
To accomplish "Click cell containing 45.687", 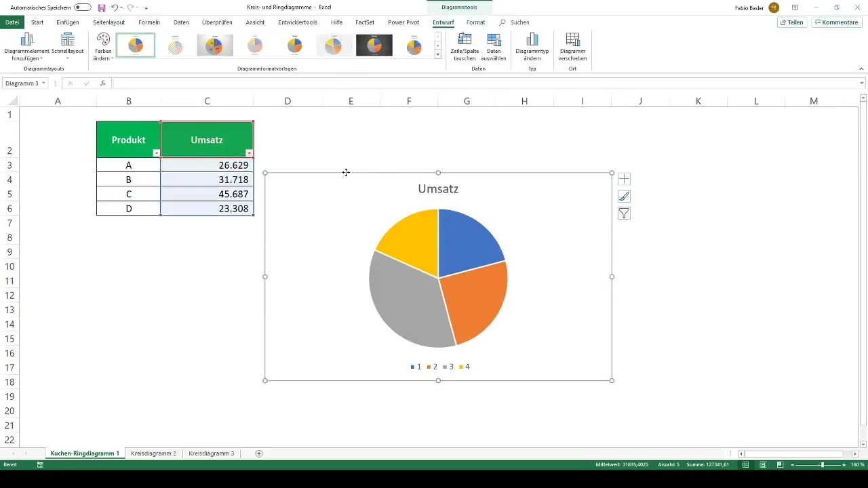I will 207,194.
